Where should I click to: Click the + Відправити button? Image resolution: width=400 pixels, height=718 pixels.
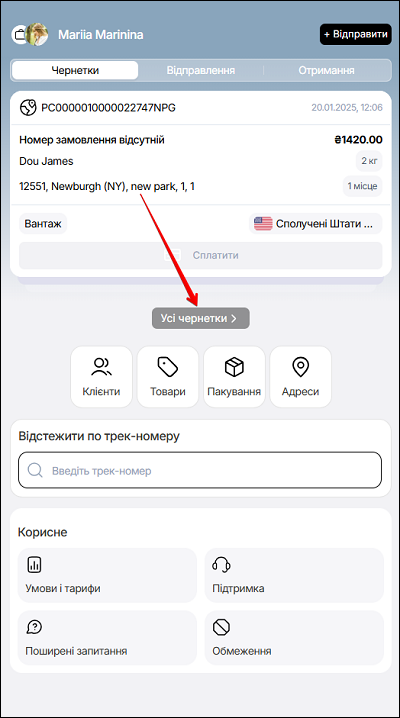(356, 34)
